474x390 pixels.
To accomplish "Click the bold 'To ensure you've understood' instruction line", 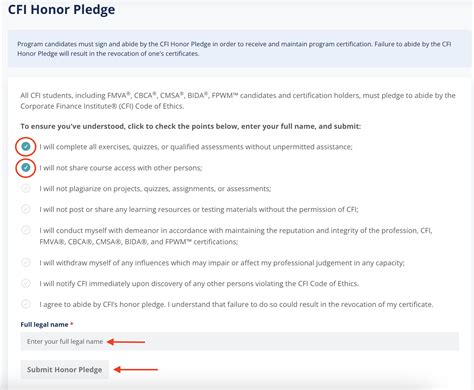I will click(191, 126).
